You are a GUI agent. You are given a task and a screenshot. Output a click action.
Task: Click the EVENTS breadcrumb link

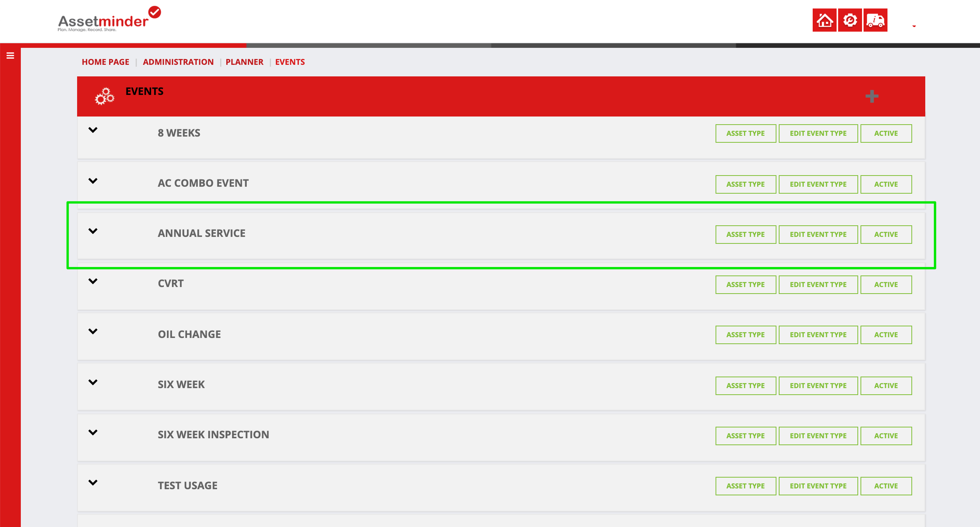[290, 62]
